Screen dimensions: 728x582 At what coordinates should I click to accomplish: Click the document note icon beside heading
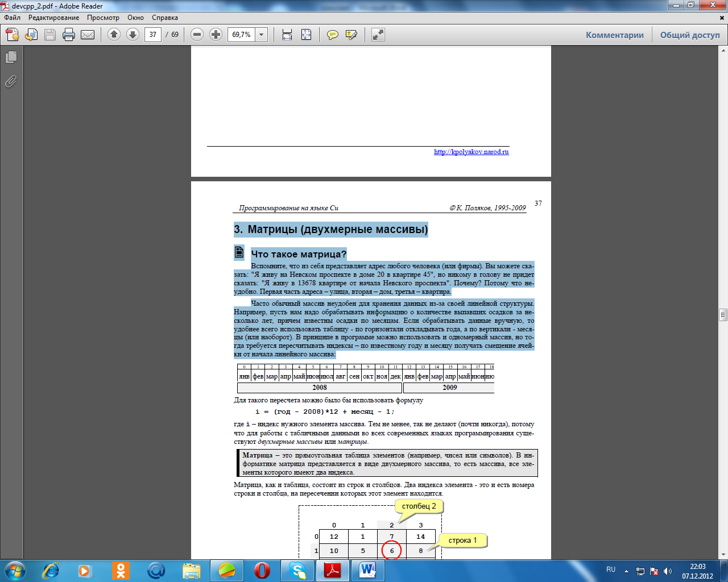pos(239,252)
